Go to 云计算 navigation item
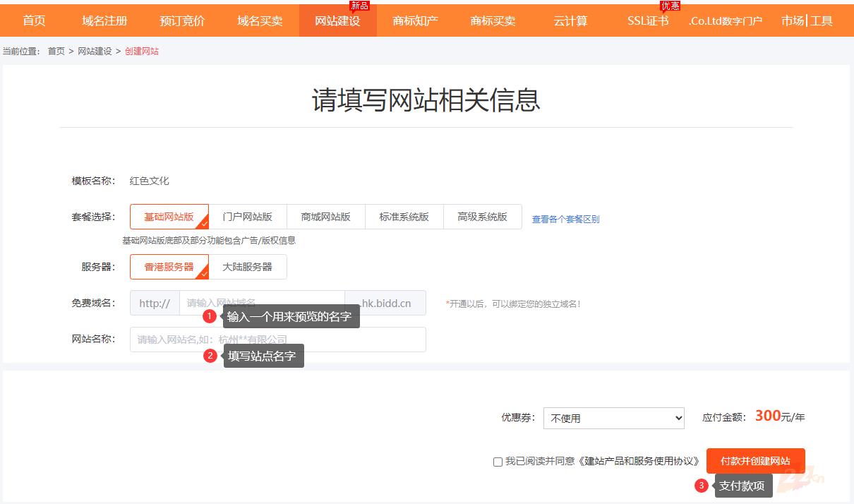This screenshot has width=854, height=504. click(x=570, y=20)
